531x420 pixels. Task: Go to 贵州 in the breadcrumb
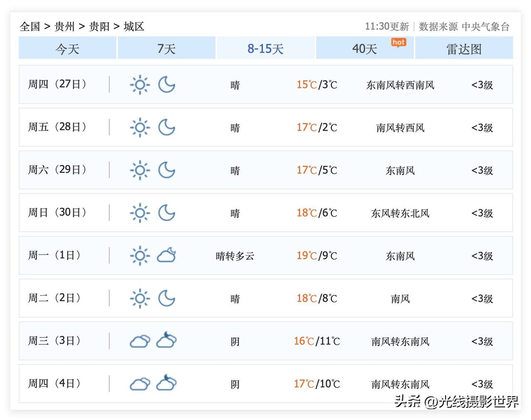(65, 27)
